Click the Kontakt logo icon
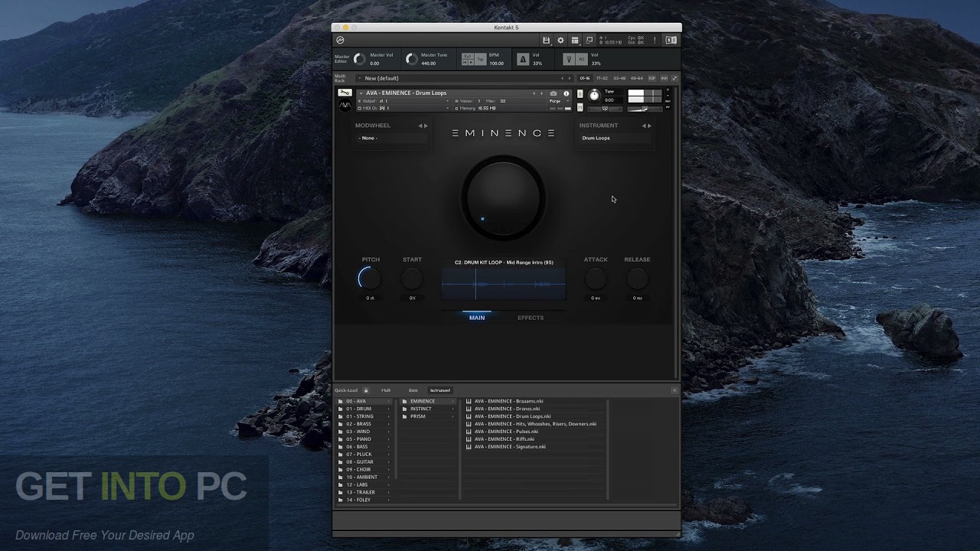980x551 pixels. coord(341,40)
